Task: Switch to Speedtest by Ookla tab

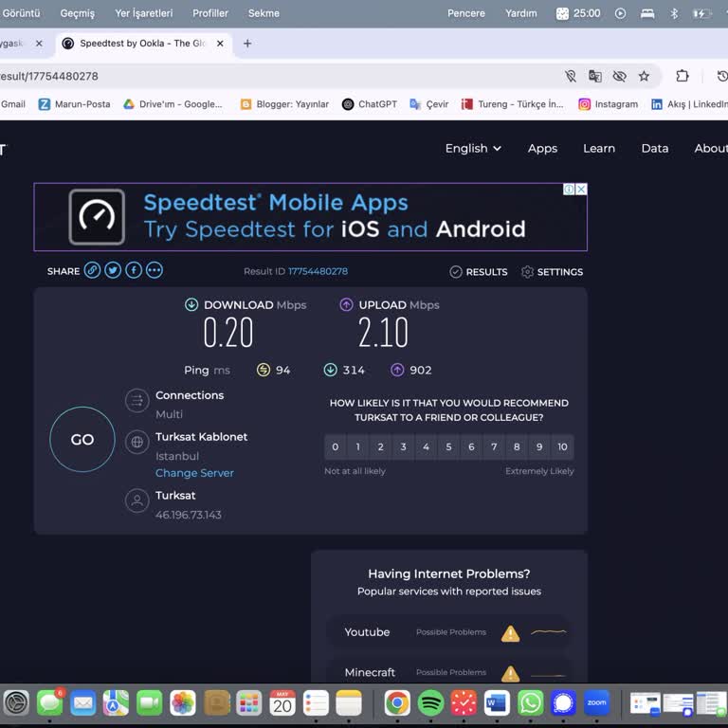Action: coord(142,44)
